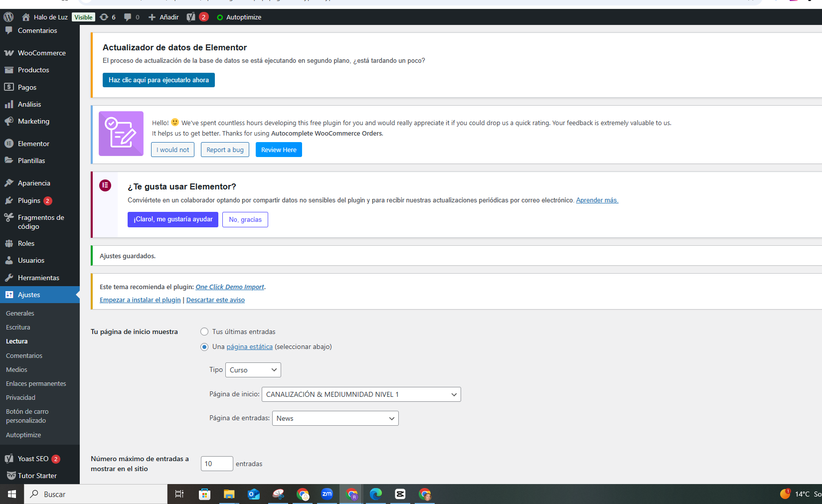
Task: Click the taskbar Buscar search box
Action: coord(96,494)
